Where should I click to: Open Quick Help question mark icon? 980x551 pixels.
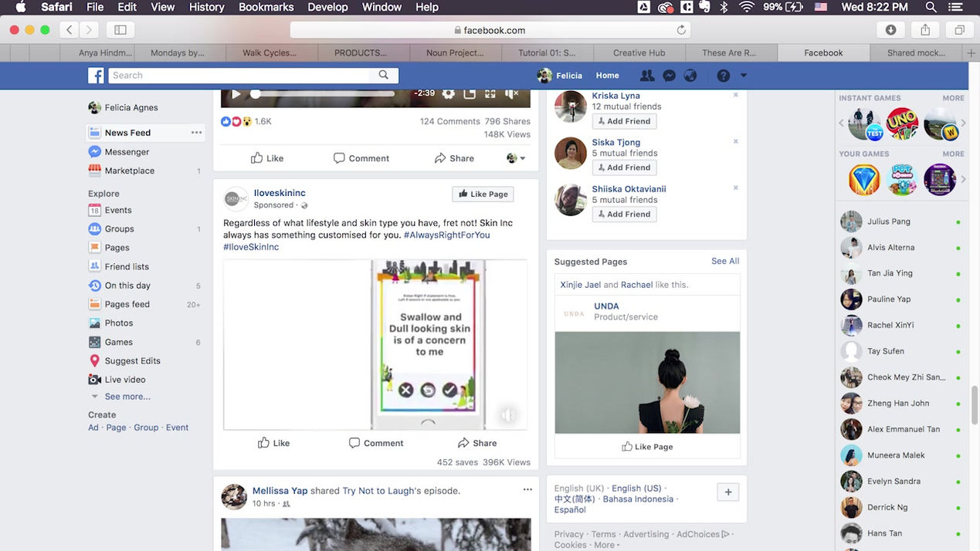(724, 76)
